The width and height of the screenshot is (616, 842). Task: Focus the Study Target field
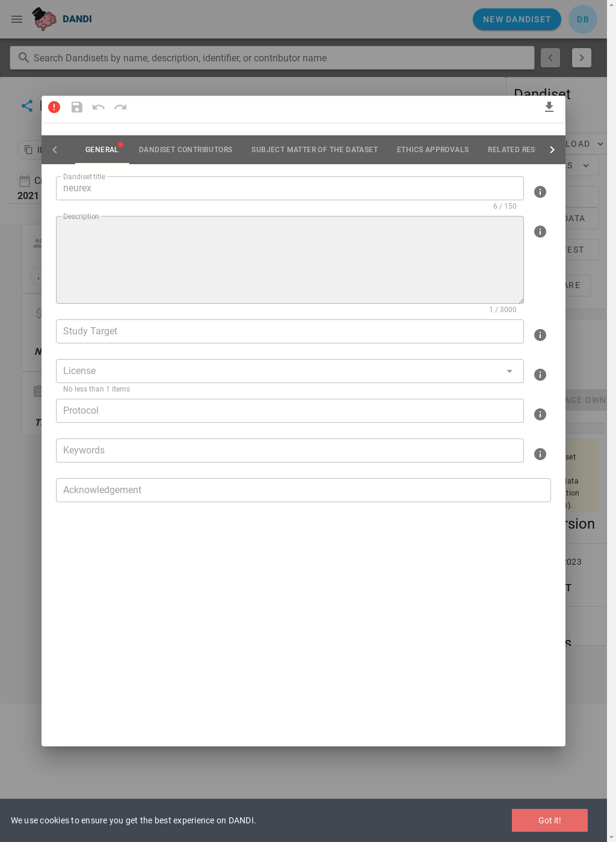290,331
